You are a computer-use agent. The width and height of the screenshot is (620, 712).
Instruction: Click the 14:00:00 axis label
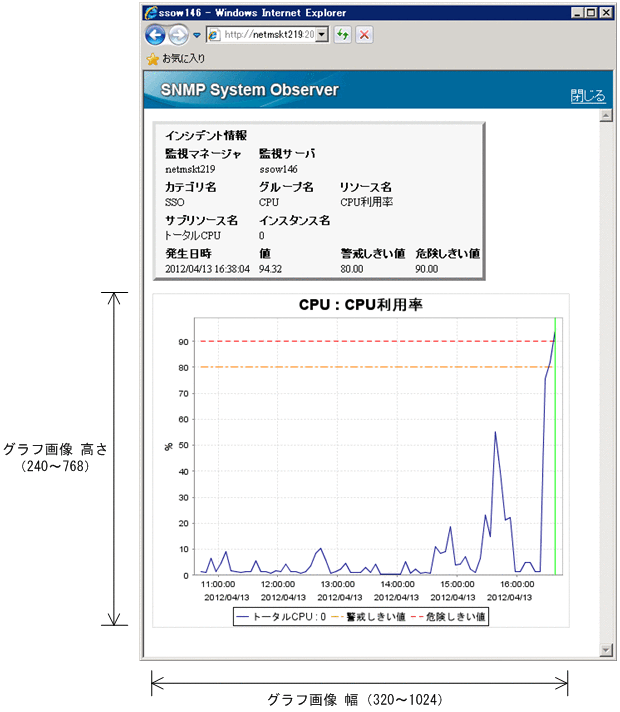tap(397, 584)
